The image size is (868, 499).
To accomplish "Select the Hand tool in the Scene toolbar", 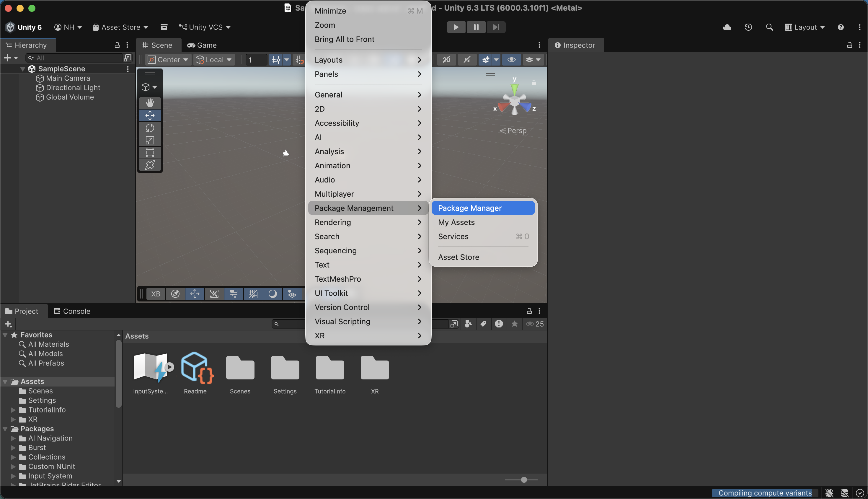I will 150,102.
